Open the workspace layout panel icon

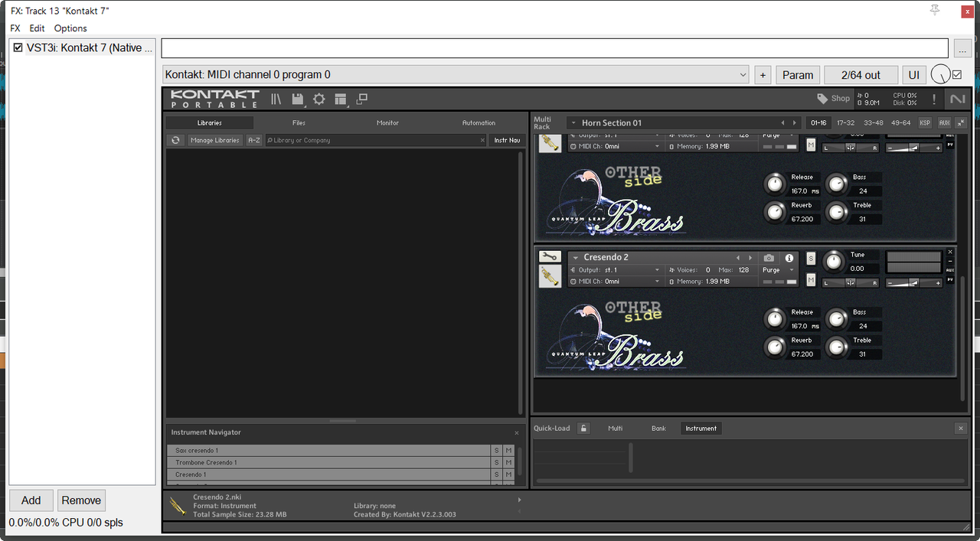coord(341,99)
